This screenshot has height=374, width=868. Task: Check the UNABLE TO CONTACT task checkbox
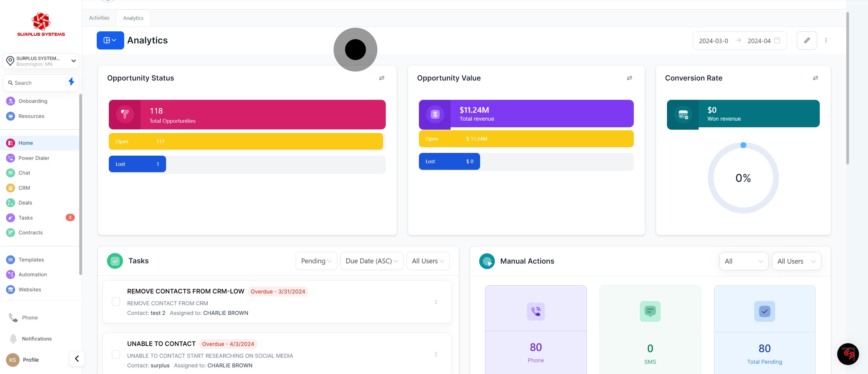115,354
